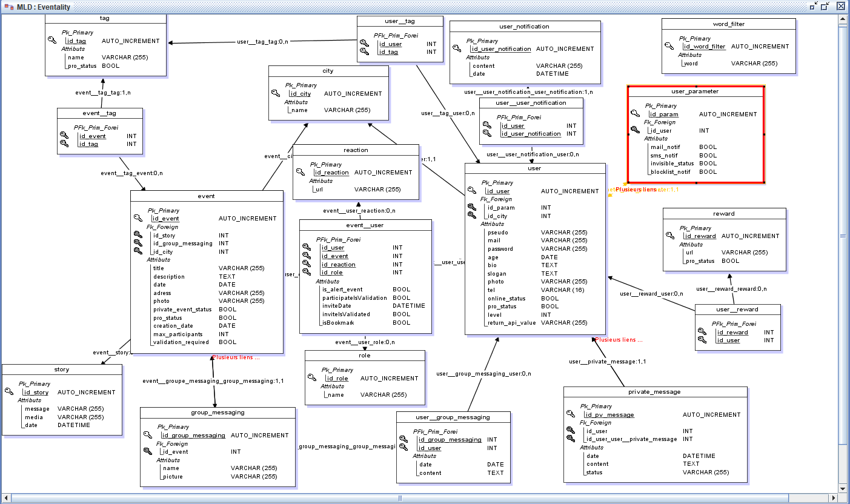The image size is (850, 504).
Task: Select the user_parameter table header
Action: tap(695, 91)
